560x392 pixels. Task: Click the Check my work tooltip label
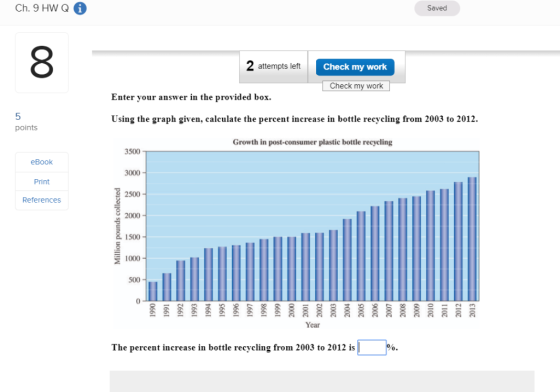pyautogui.click(x=356, y=86)
